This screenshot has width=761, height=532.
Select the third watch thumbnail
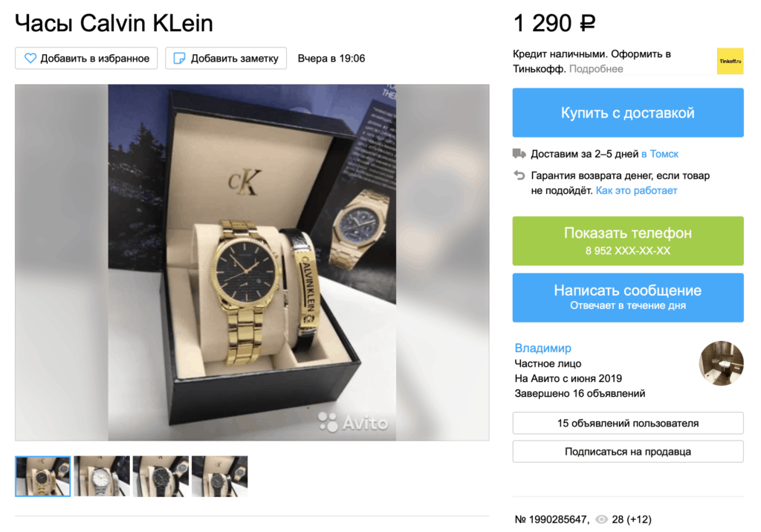[161, 476]
